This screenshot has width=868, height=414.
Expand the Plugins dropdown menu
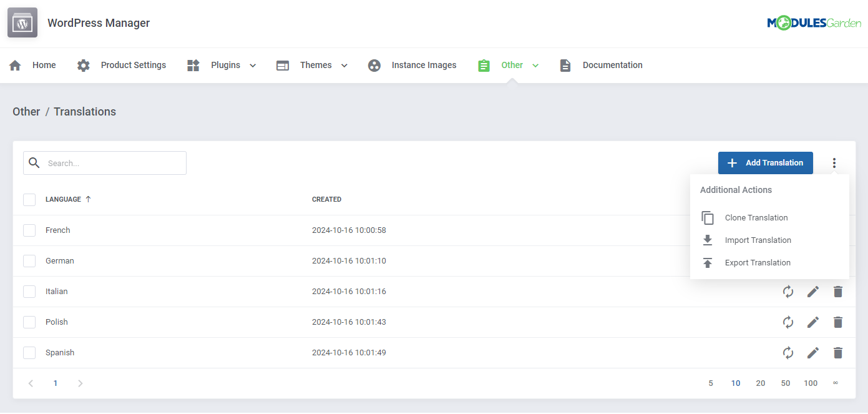click(252, 65)
